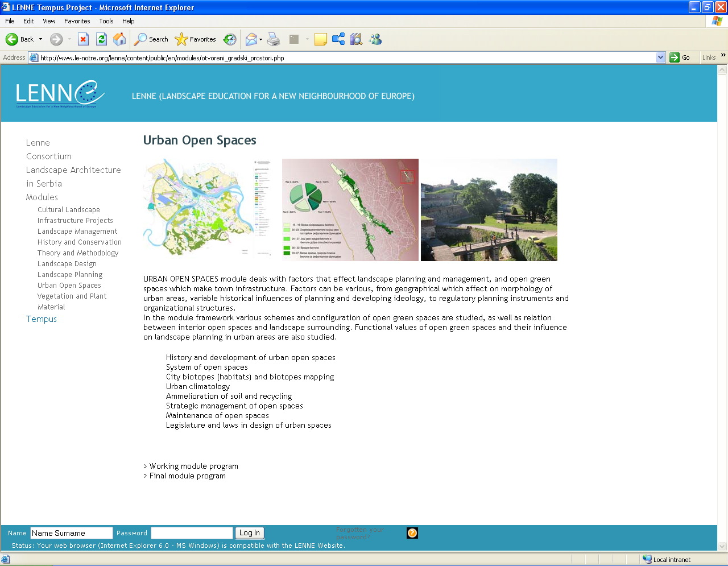Expand the Mail button dropdown arrow
The width and height of the screenshot is (728, 566).
coord(261,39)
